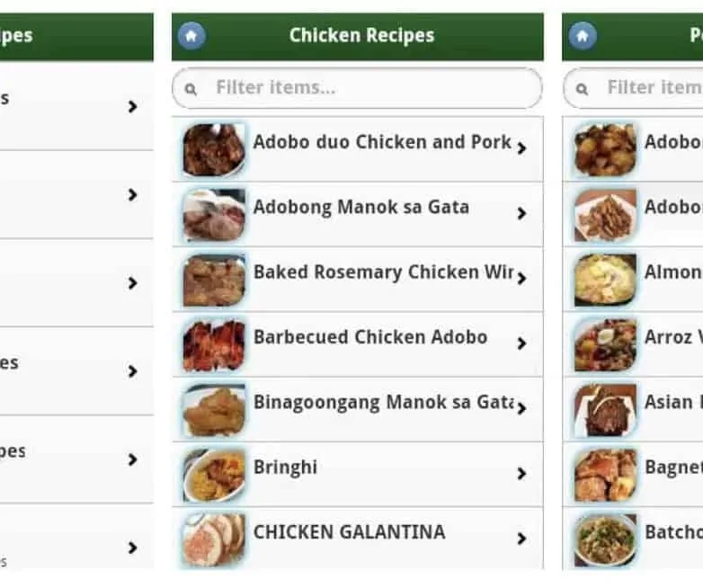Tap the Baked Rosemary Chicken Wings image

tap(214, 280)
